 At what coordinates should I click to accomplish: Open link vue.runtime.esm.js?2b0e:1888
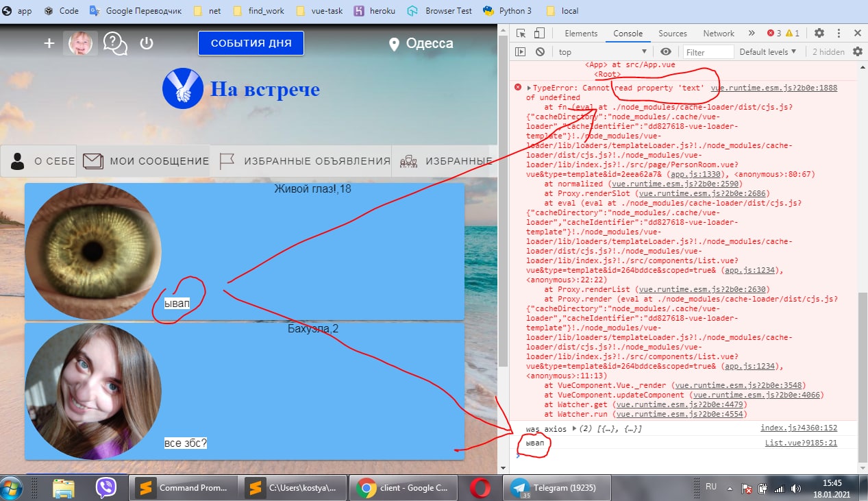773,88
